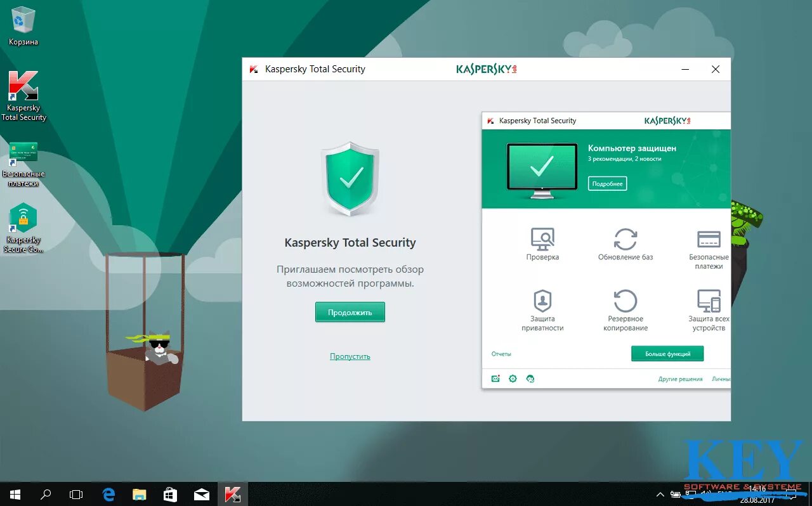Open Task View in the taskbar
The width and height of the screenshot is (812, 506).
pyautogui.click(x=76, y=494)
